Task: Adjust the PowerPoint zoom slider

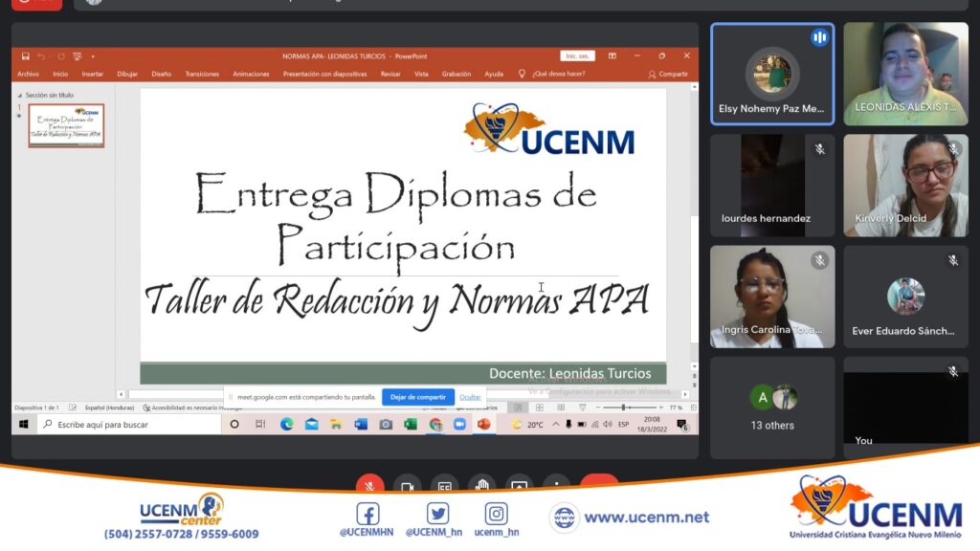Action: point(625,408)
